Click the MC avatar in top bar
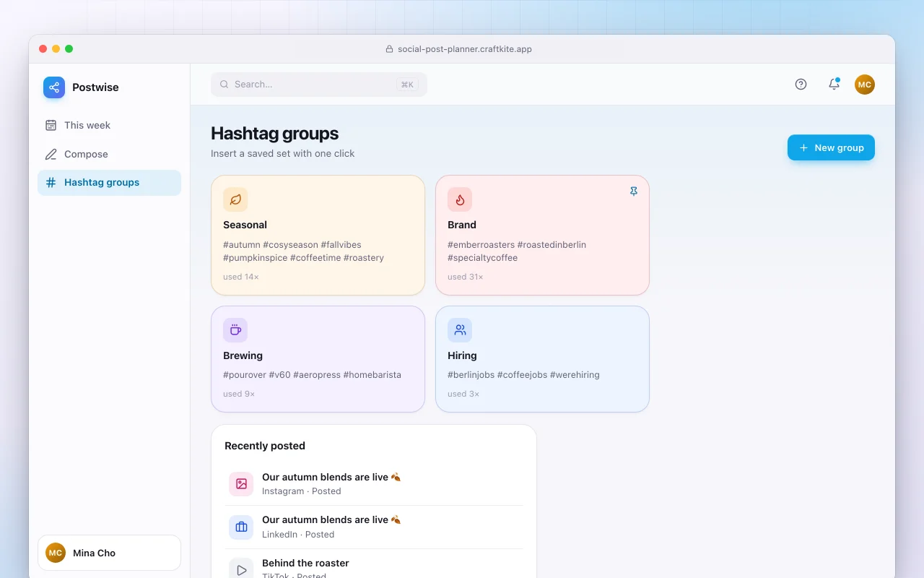 point(865,85)
